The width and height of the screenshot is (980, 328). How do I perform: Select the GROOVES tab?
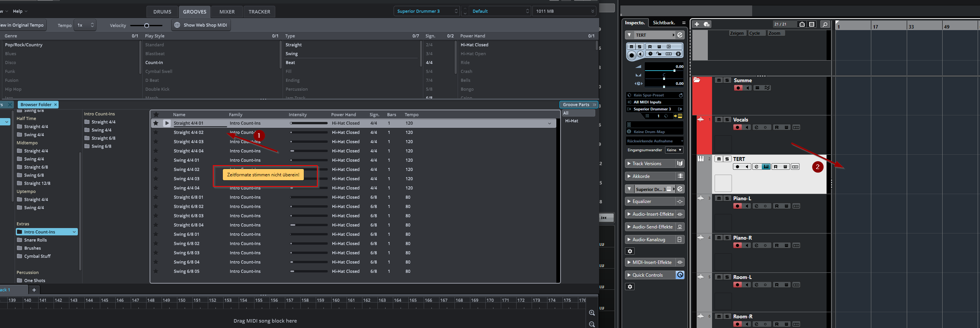coord(195,12)
